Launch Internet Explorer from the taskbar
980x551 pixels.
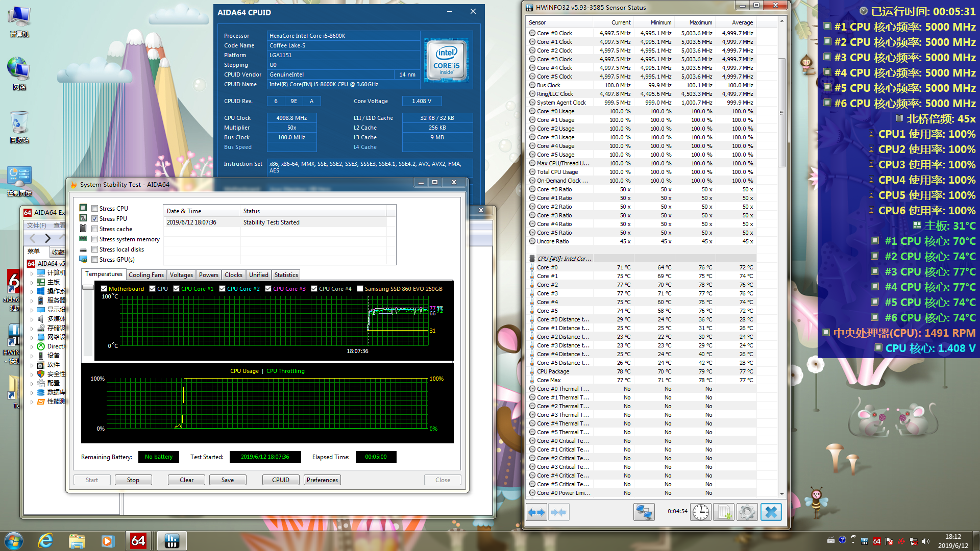pyautogui.click(x=46, y=541)
